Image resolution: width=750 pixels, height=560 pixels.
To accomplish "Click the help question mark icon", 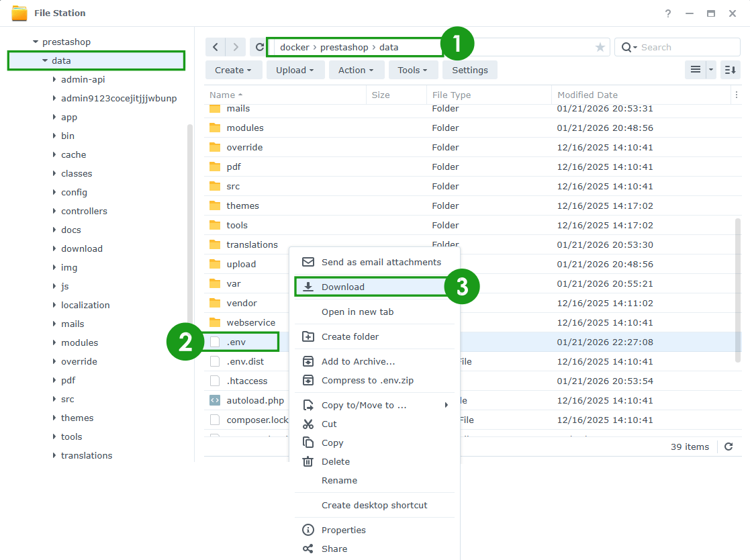I will click(x=667, y=13).
